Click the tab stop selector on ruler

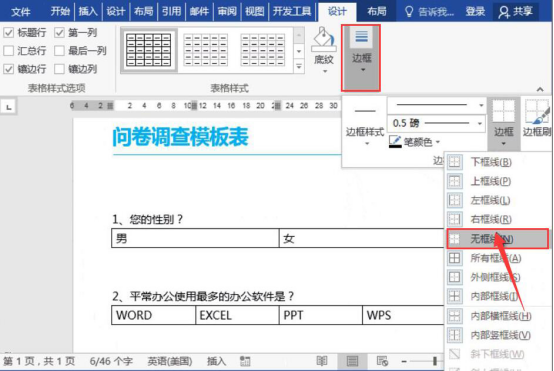coord(9,107)
